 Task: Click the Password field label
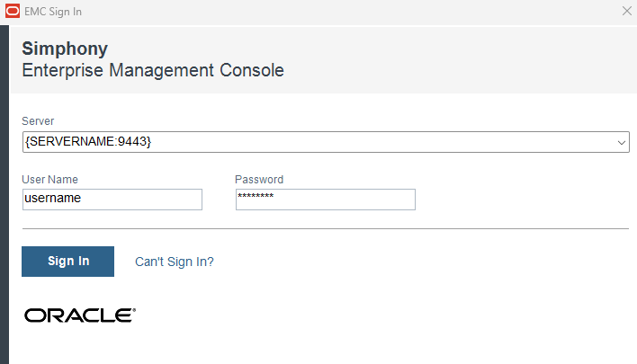tap(259, 179)
